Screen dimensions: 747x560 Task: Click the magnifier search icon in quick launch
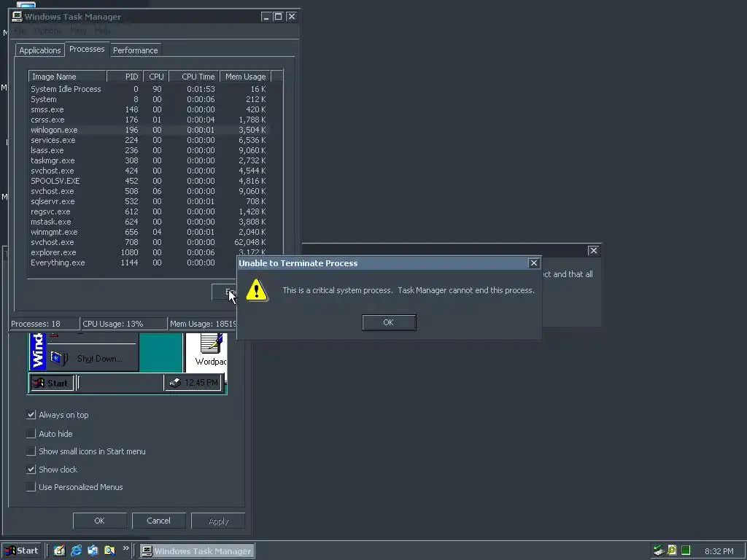109,551
